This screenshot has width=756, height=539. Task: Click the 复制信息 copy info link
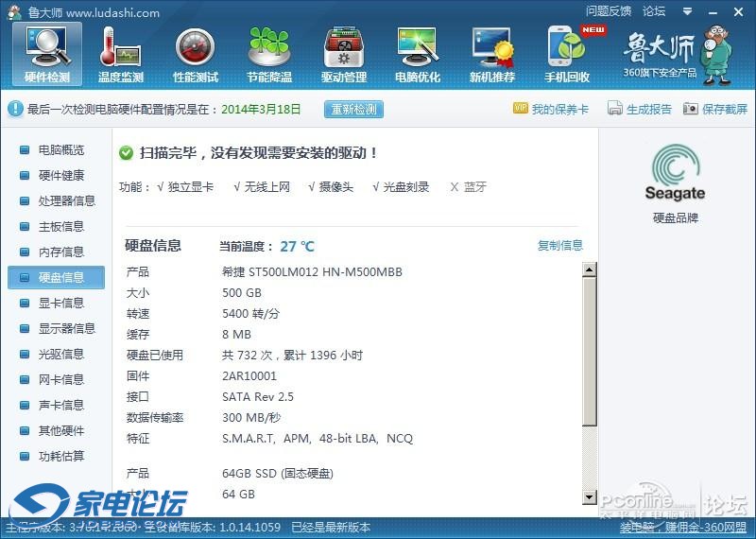(560, 246)
